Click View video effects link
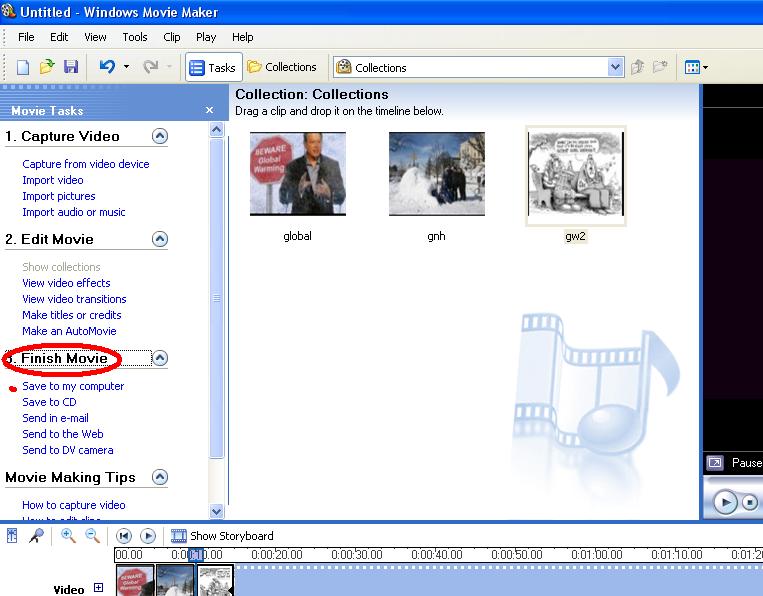Image resolution: width=763 pixels, height=596 pixels. [x=66, y=283]
